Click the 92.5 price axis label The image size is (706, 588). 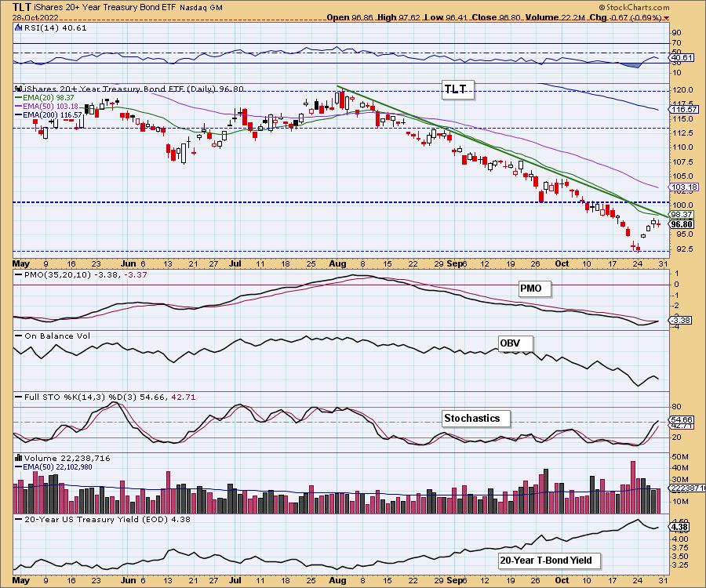pyautogui.click(x=681, y=249)
